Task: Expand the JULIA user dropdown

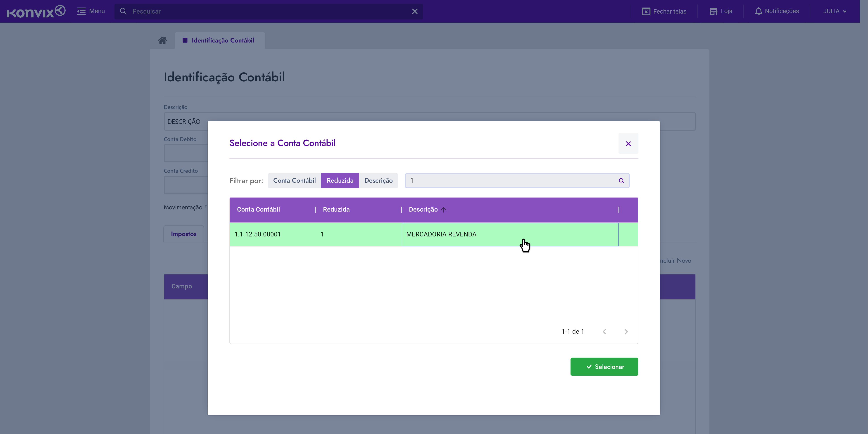Action: point(835,12)
